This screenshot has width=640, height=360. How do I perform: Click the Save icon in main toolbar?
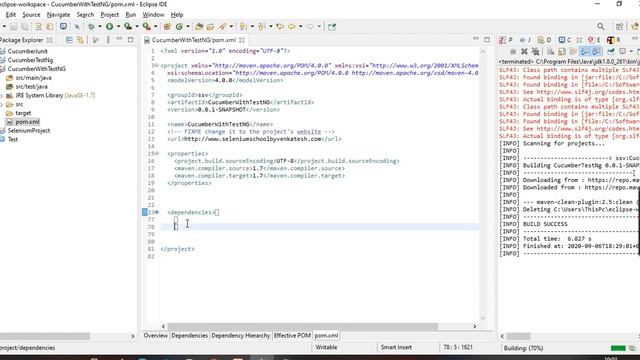click(x=13, y=27)
